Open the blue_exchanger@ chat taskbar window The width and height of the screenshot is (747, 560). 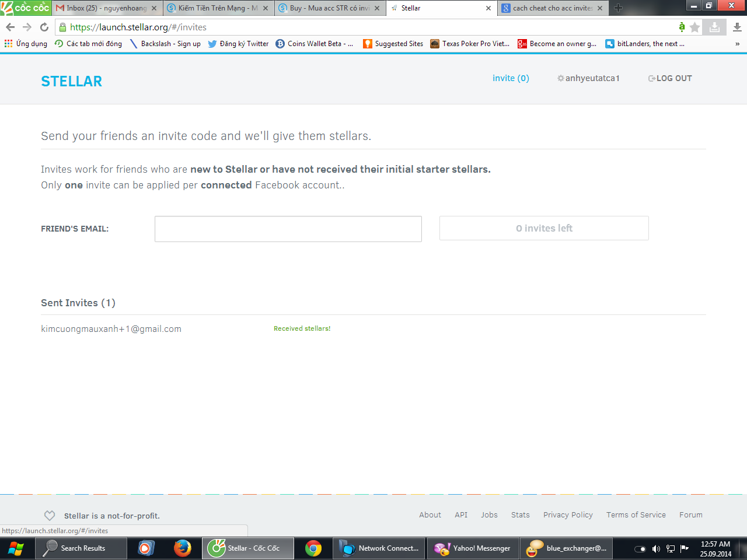pyautogui.click(x=567, y=548)
